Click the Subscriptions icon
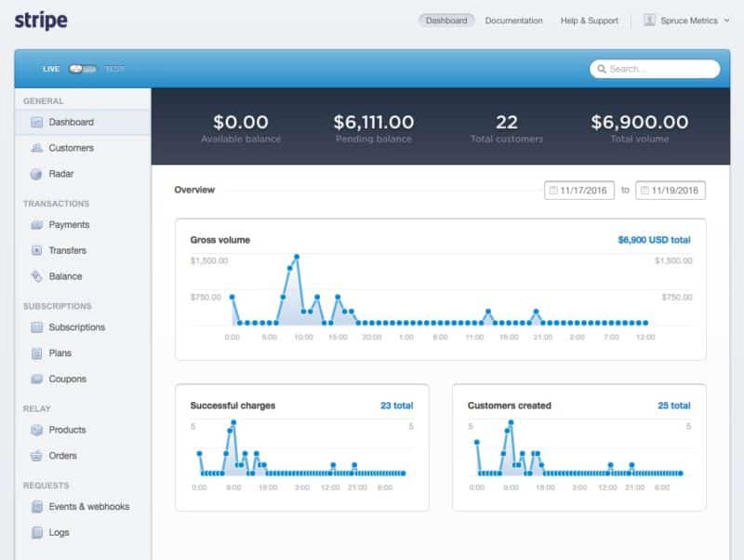This screenshot has width=744, height=560. pos(36,327)
